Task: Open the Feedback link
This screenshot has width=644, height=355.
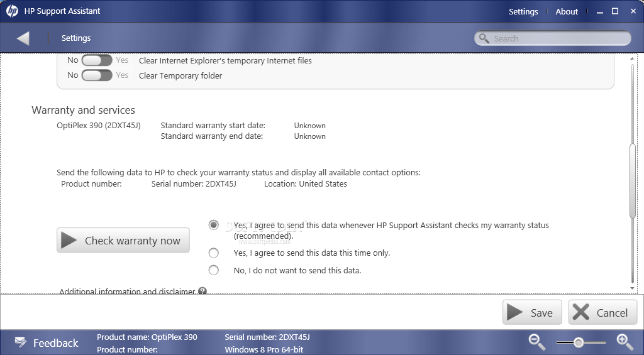Action: 55,342
